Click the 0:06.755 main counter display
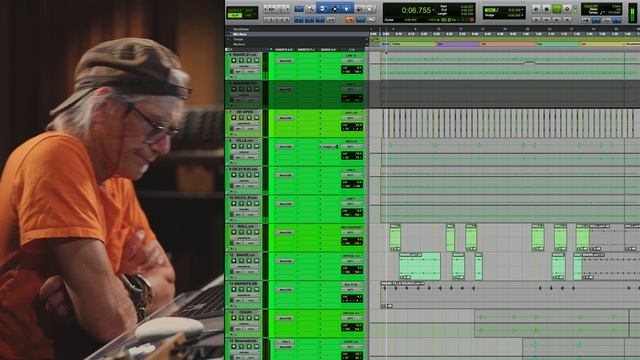 point(416,10)
